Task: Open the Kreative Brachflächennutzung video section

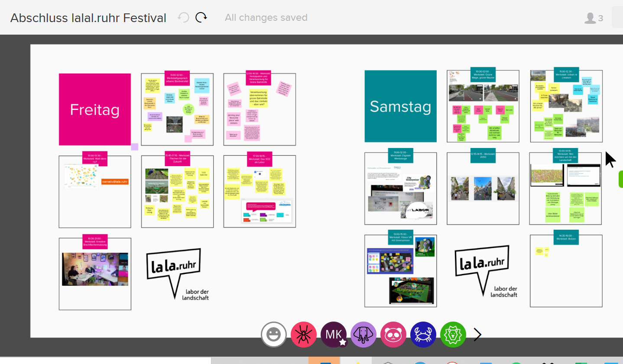Action: click(x=95, y=269)
